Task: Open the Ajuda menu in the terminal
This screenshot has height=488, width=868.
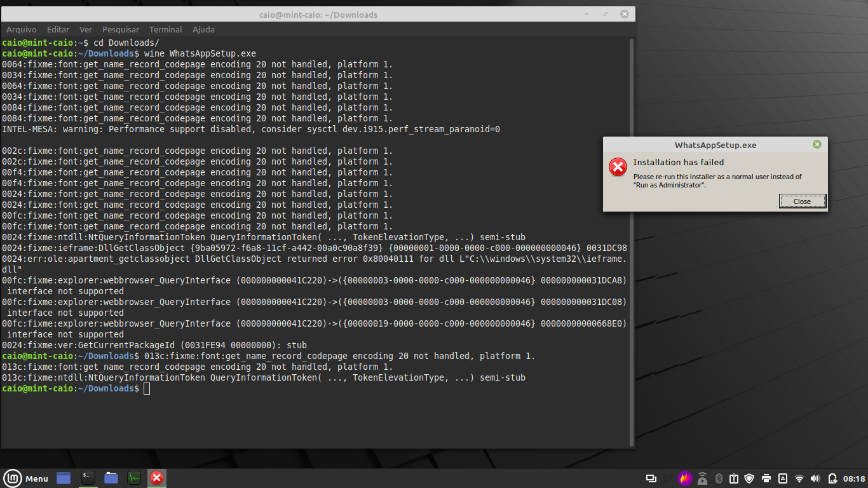Action: tap(203, 29)
